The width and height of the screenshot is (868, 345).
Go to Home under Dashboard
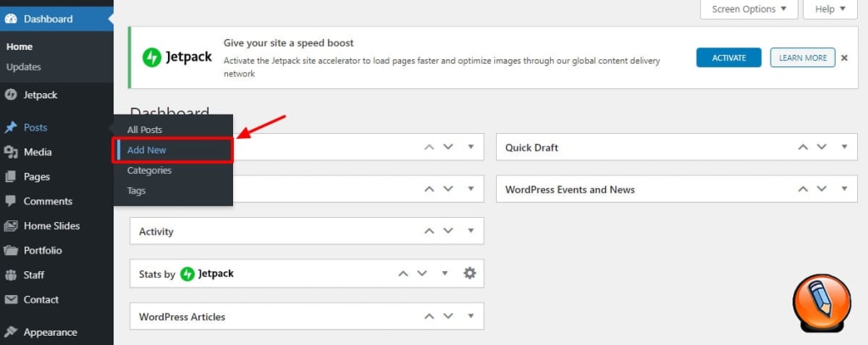pyautogui.click(x=19, y=47)
